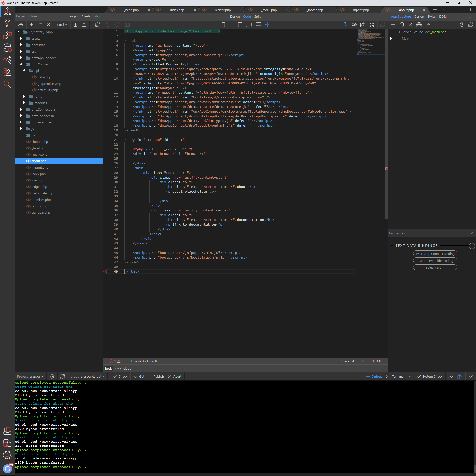Viewport: 476px width, 476px height.
Task: Collapse the Properties panel chevron
Action: coord(471,233)
